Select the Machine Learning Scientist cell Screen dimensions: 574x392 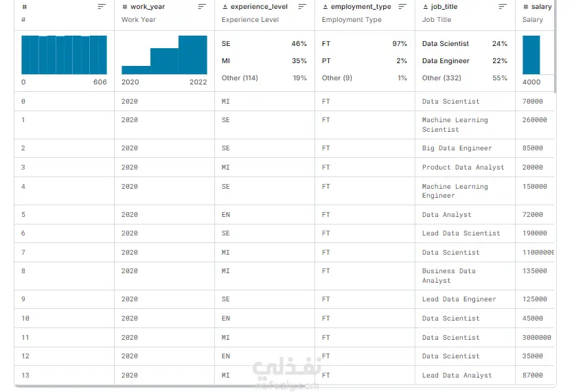click(x=465, y=125)
